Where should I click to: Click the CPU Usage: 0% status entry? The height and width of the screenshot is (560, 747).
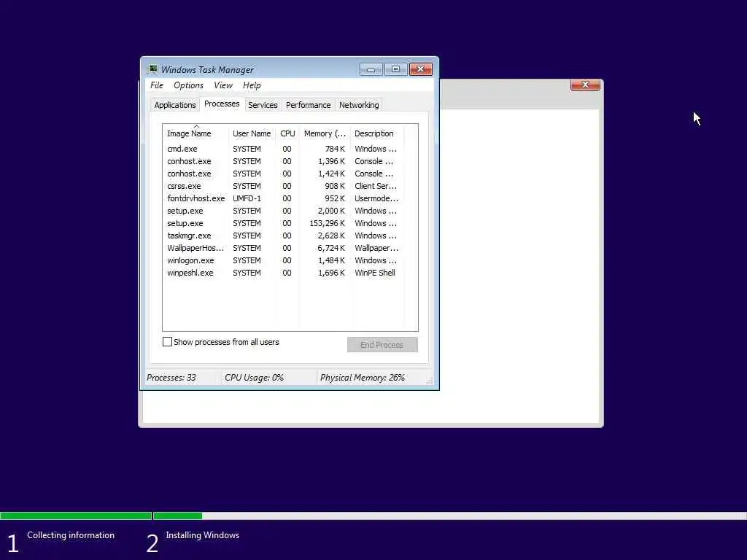(x=254, y=378)
